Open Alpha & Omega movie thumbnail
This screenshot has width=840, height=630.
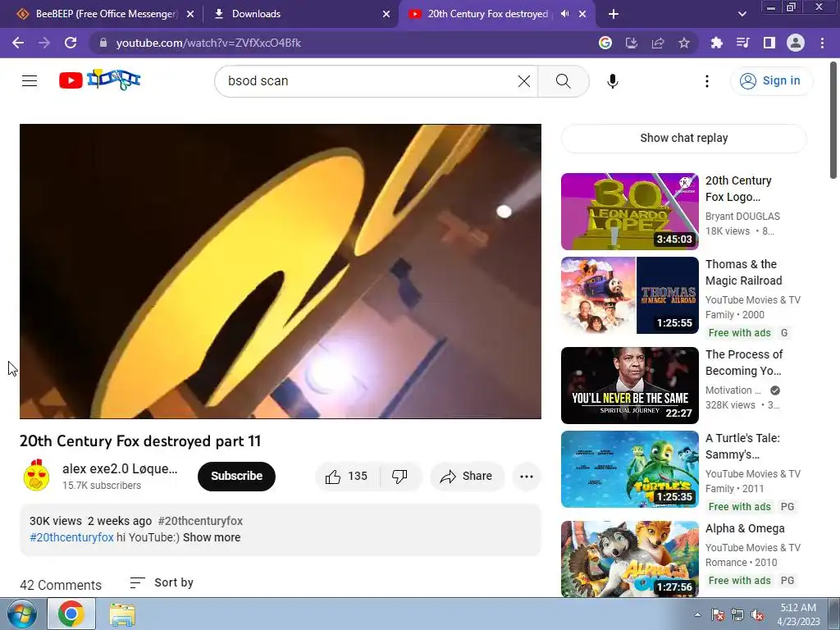tap(629, 559)
